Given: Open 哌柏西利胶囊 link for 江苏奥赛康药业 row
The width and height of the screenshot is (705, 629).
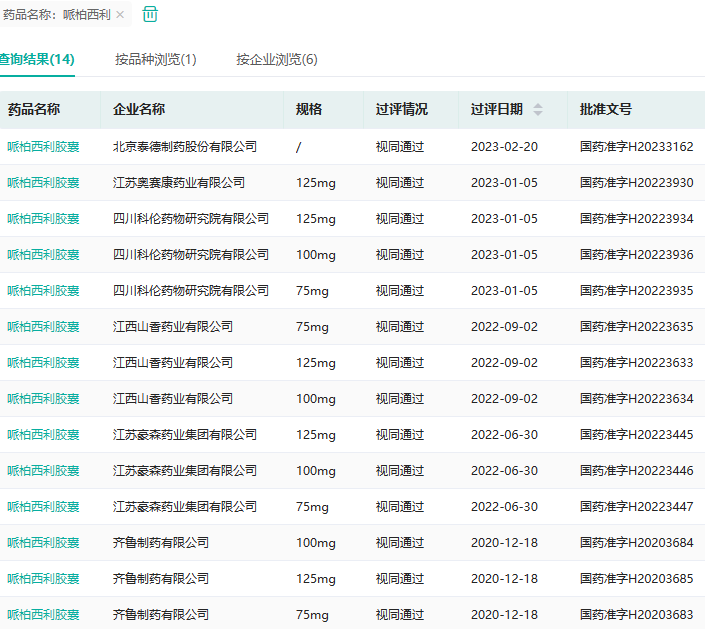Looking at the screenshot, I should (x=44, y=183).
